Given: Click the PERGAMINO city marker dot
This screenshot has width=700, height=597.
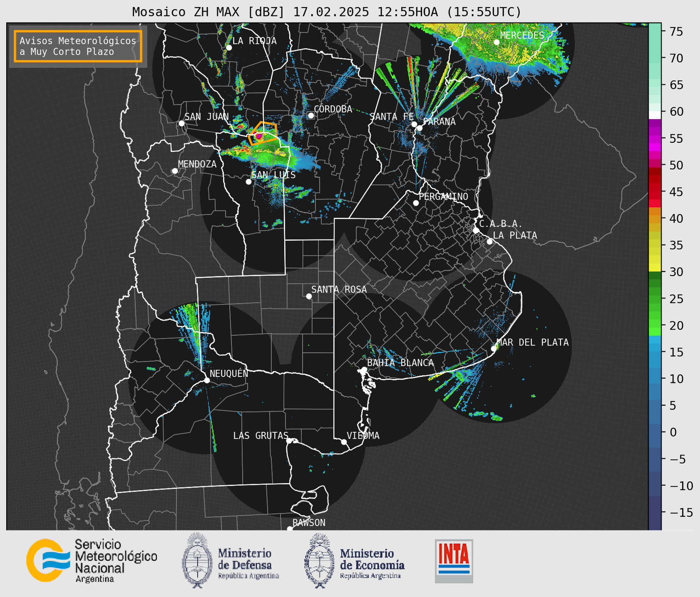Looking at the screenshot, I should [x=416, y=203].
